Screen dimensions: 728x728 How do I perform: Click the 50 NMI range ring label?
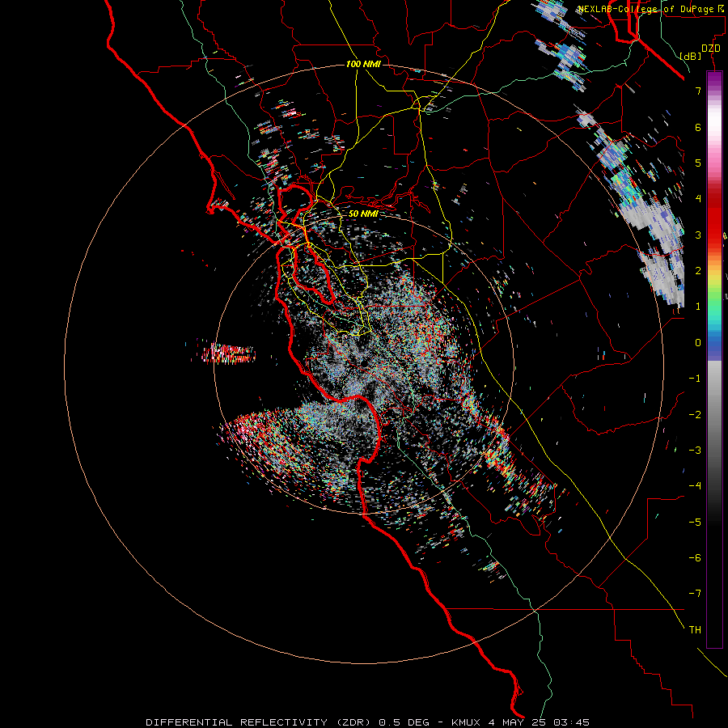[363, 214]
